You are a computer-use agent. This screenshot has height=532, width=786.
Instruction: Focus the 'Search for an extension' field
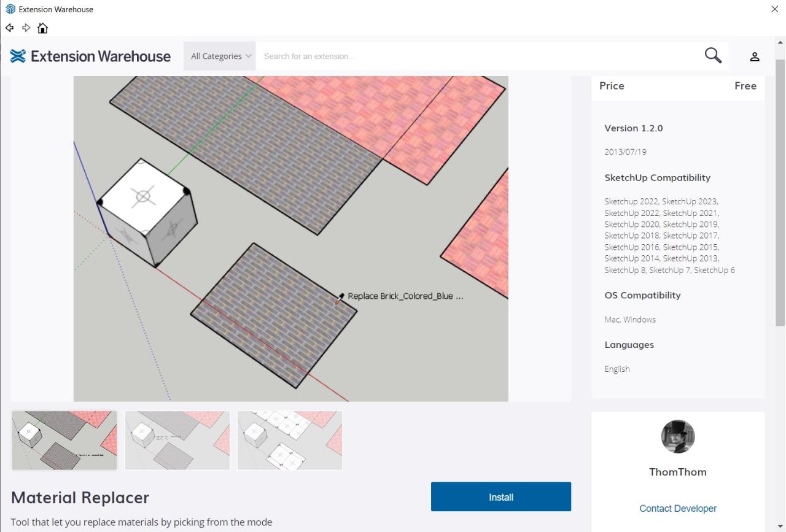(479, 56)
